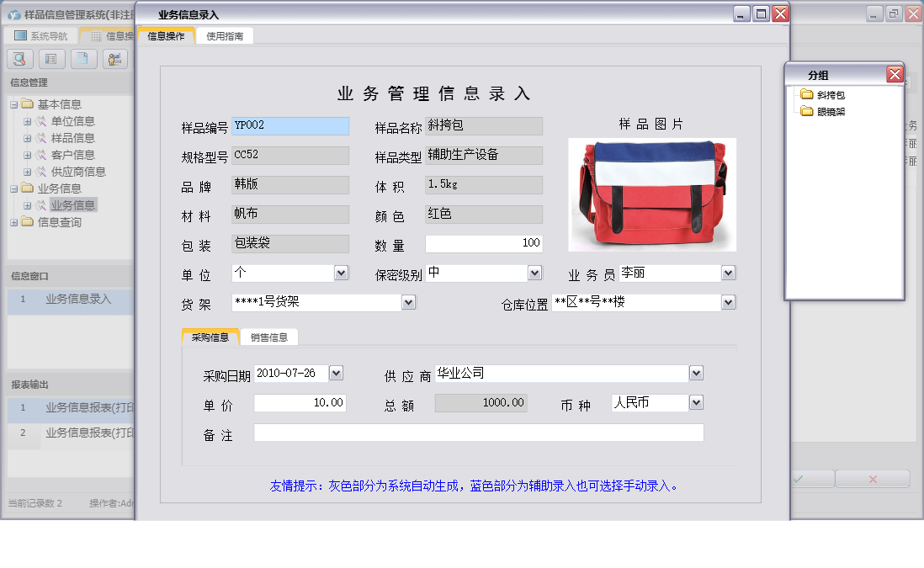Image resolution: width=924 pixels, height=568 pixels.
Task: Open the 斜挎包 folder in the 分组 panel
Action: [x=832, y=93]
